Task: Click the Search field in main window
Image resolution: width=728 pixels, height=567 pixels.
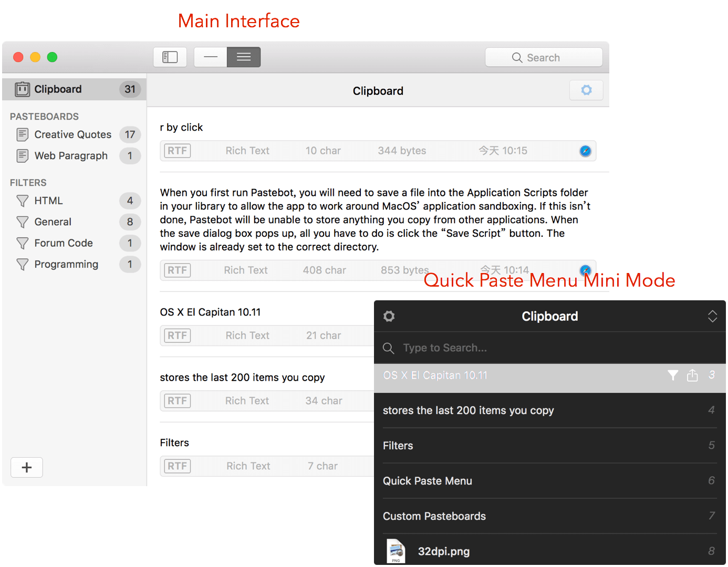Action: (x=544, y=57)
